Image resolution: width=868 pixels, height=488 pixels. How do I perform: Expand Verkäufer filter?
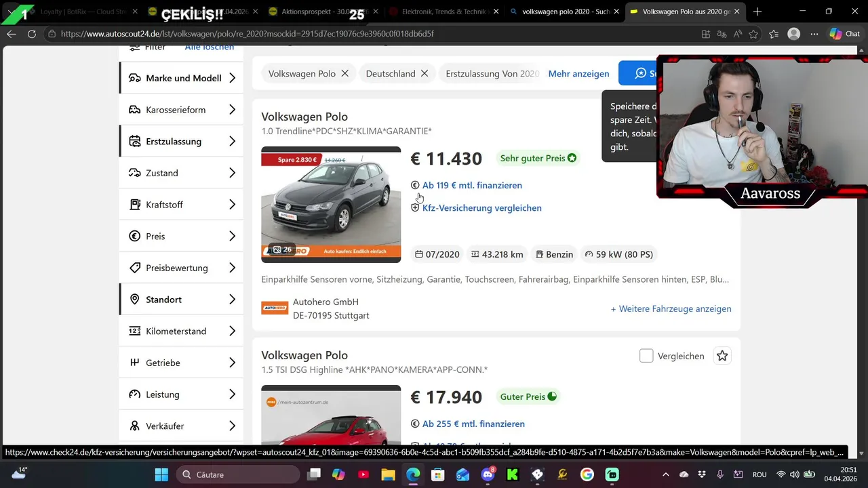click(x=181, y=426)
